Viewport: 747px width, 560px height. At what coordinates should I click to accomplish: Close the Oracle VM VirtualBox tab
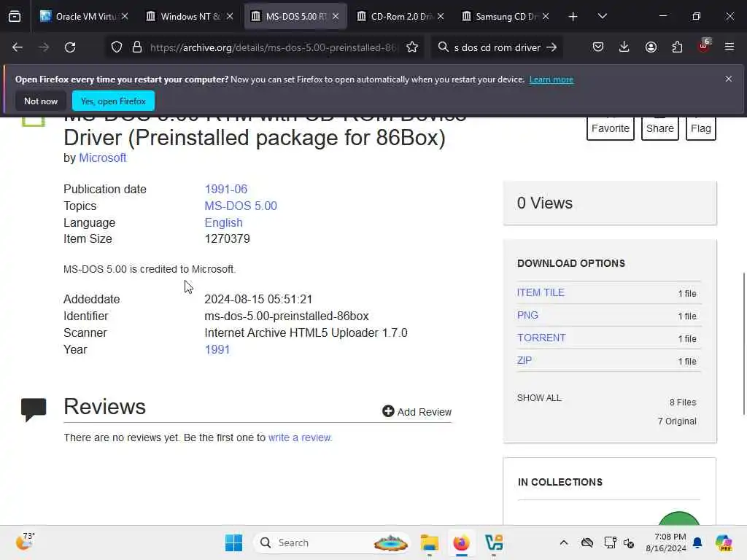click(125, 16)
